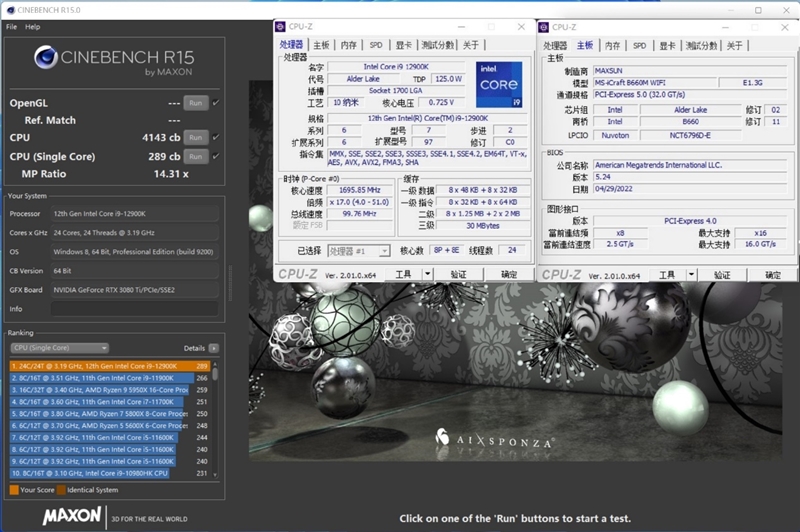The height and width of the screenshot is (532, 800).
Task: Minimize the right CPU-Z window
Action: pyautogui.click(x=725, y=27)
